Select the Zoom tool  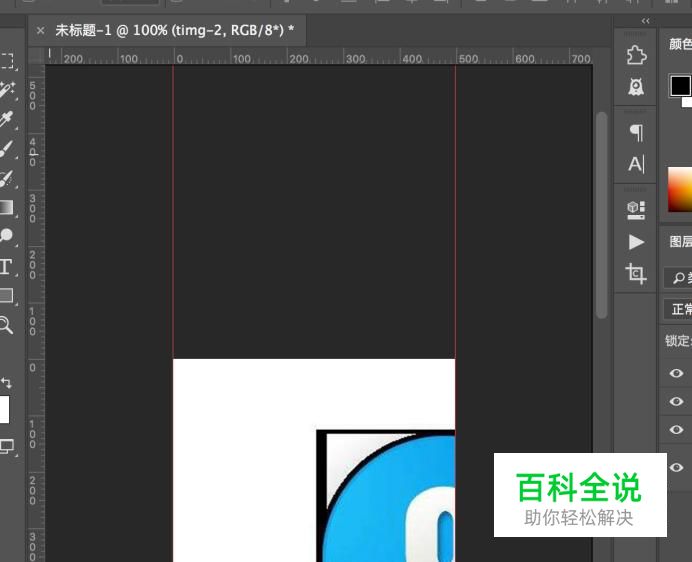(6, 325)
